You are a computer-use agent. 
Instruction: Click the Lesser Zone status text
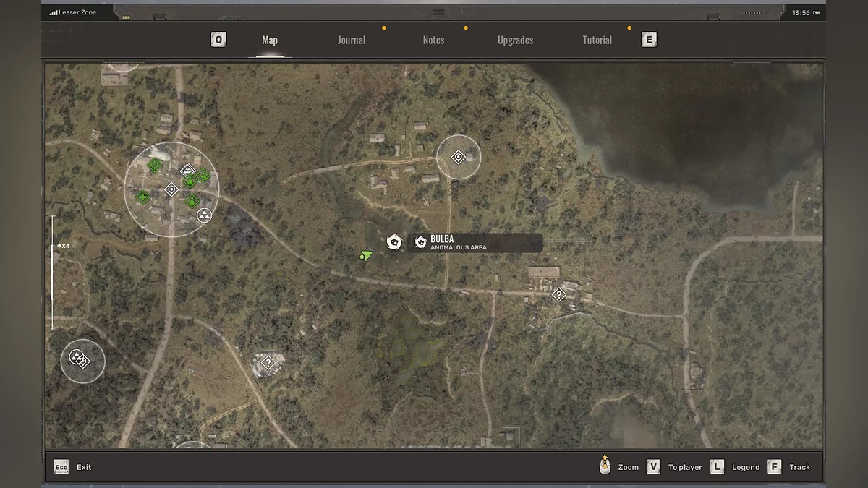77,12
